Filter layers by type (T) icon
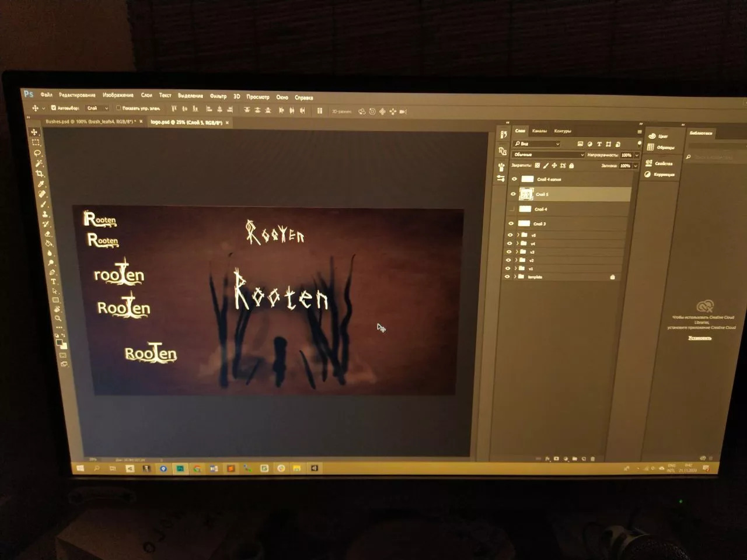 (x=599, y=144)
